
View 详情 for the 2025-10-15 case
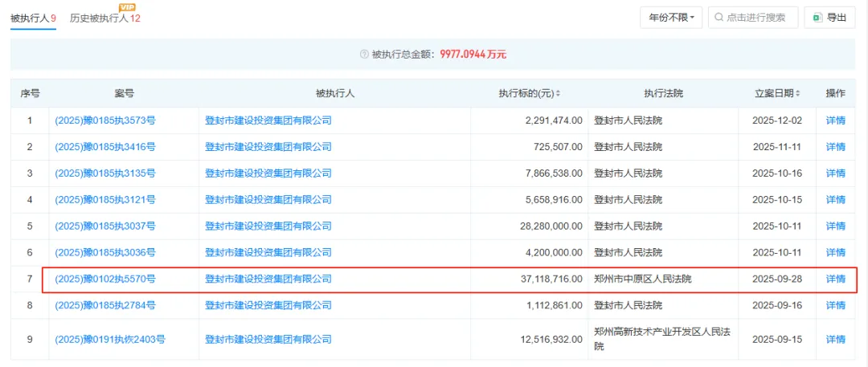[835, 199]
